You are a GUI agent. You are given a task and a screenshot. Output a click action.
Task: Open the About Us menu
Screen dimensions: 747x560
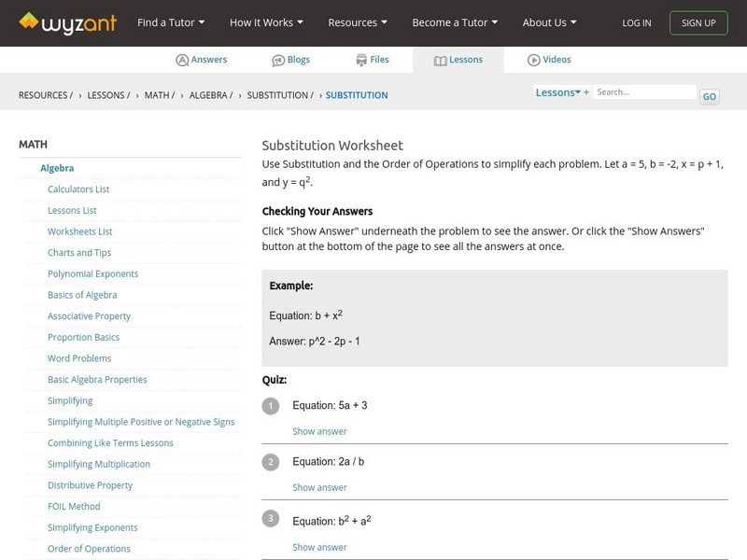point(548,22)
